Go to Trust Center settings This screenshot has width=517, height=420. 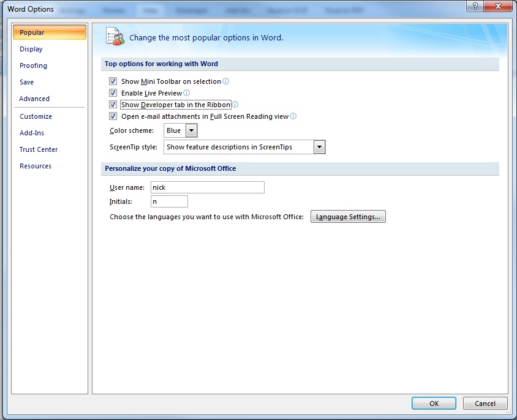click(39, 149)
